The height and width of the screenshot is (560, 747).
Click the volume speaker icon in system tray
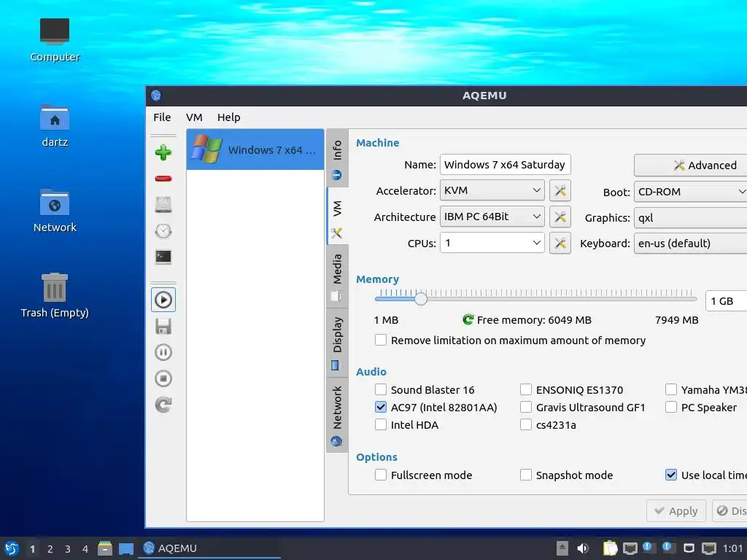click(583, 548)
